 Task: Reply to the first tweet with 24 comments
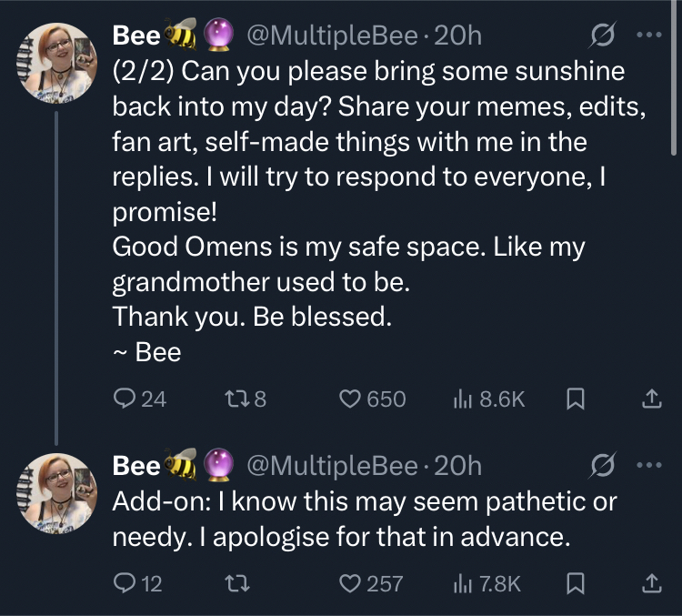(125, 398)
